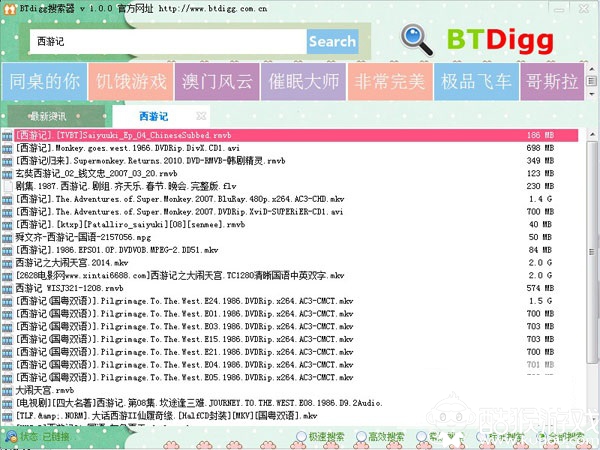Click video icon of 玄奘西游记_02 row
The image size is (600, 450).
7,174
